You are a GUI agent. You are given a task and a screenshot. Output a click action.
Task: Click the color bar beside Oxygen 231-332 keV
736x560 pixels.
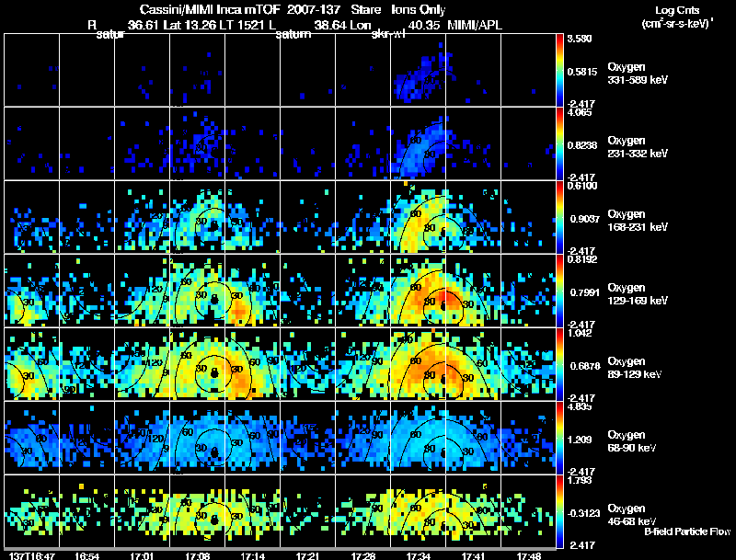tap(559, 143)
